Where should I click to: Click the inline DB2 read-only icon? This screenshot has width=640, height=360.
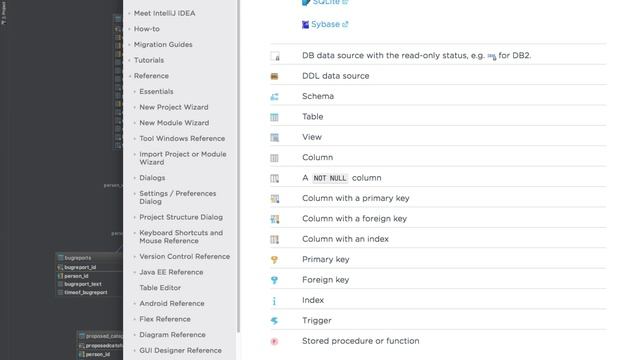point(492,56)
